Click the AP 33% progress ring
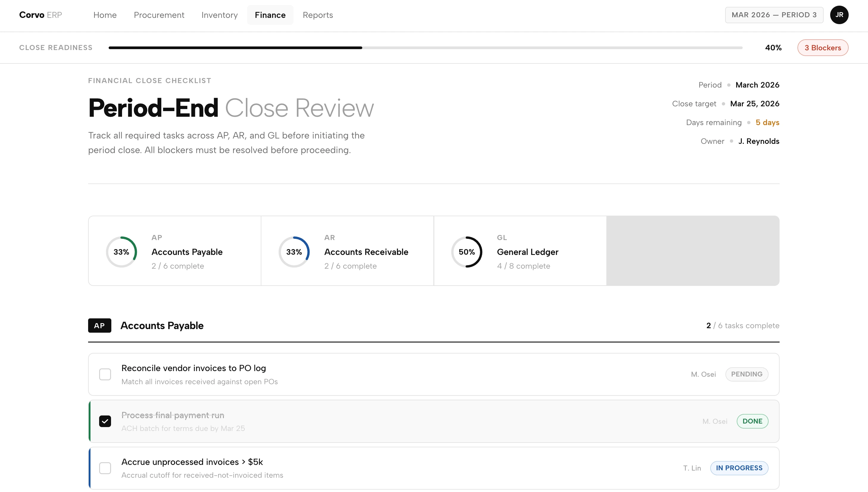The width and height of the screenshot is (868, 492). pos(121,252)
